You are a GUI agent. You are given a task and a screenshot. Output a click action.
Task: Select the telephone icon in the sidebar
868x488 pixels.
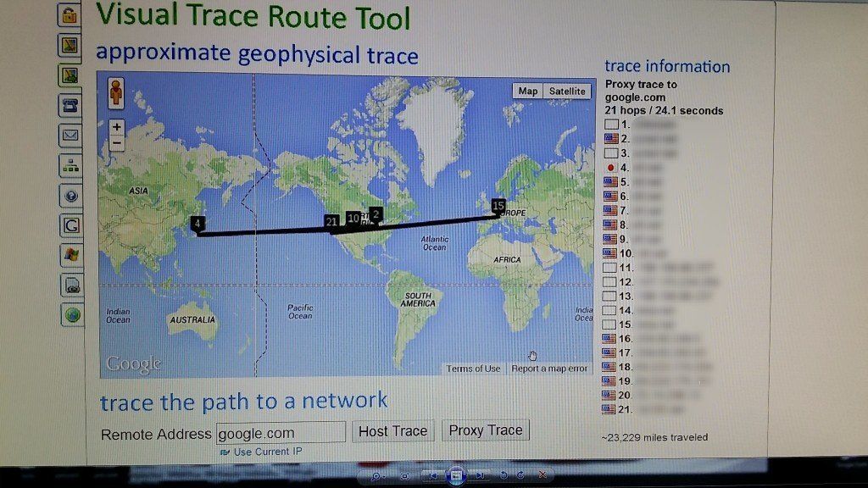coord(70,105)
